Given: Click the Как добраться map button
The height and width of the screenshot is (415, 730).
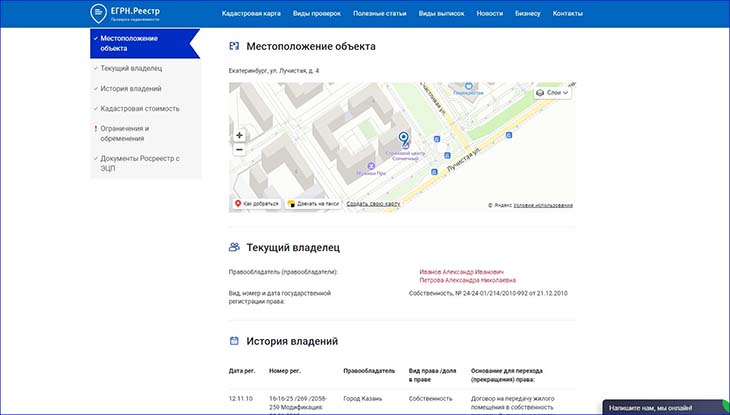Looking at the screenshot, I should (x=257, y=204).
